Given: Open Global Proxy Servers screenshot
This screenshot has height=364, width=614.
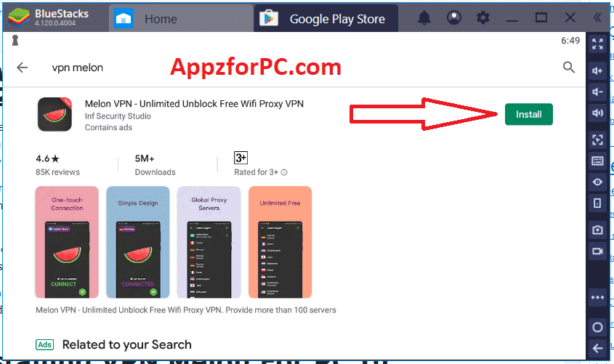Looking at the screenshot, I should pyautogui.click(x=209, y=242).
